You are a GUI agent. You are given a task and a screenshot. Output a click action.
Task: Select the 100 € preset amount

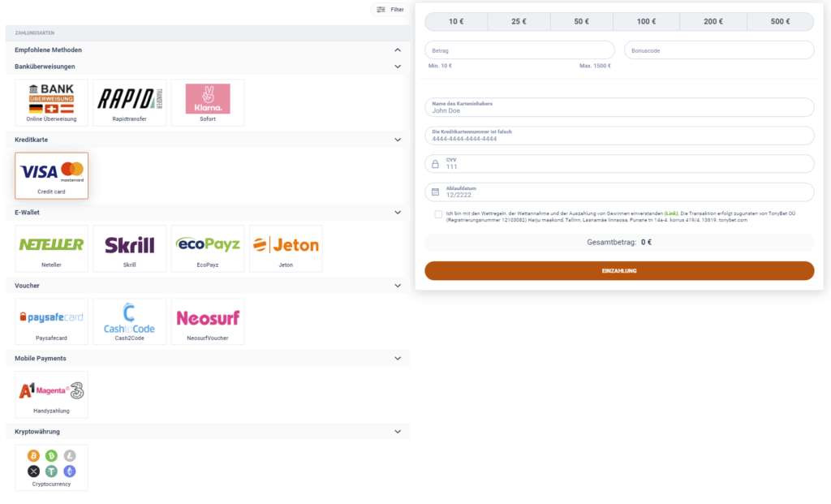(x=646, y=22)
